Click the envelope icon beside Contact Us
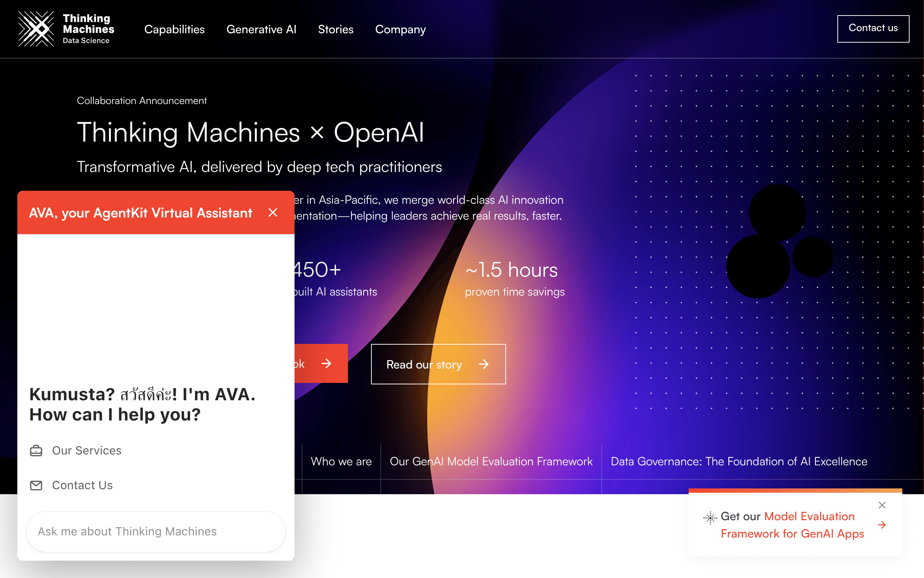924x578 pixels. coord(36,486)
